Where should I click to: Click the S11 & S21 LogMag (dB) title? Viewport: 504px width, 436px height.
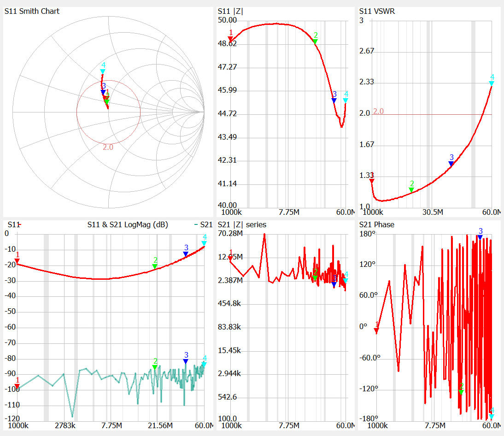click(128, 225)
